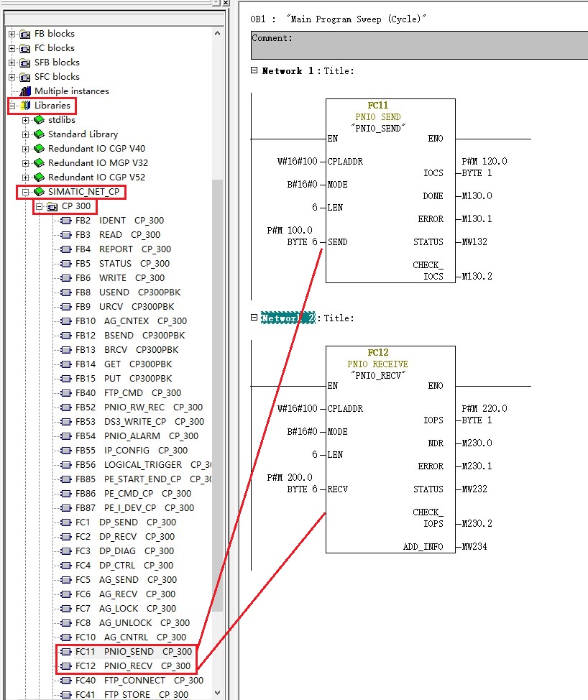Select FB8 USEND CP300PBK entry
Screen dimensions: 588x700
(x=128, y=293)
